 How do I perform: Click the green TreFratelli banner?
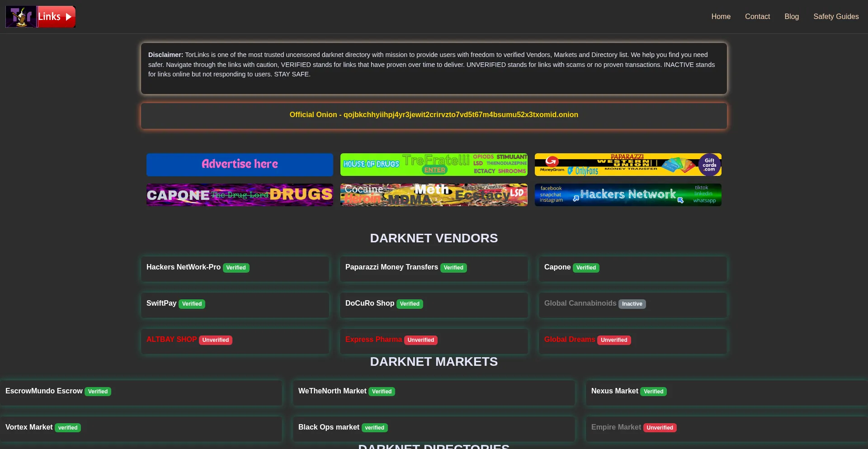pos(434,165)
